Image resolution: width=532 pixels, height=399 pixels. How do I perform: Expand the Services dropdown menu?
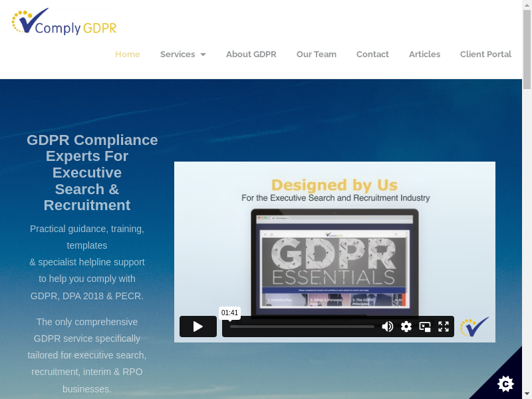click(x=183, y=55)
